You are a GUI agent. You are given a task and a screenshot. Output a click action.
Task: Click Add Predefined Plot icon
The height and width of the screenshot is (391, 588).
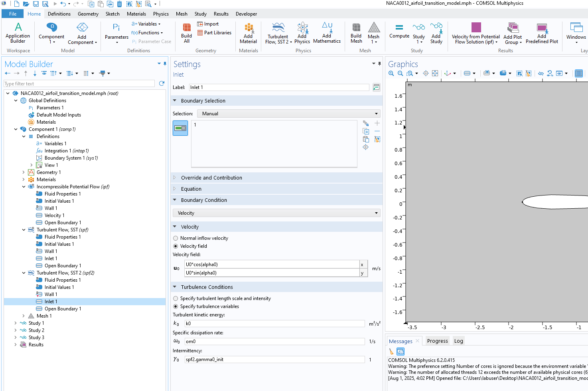tap(542, 32)
